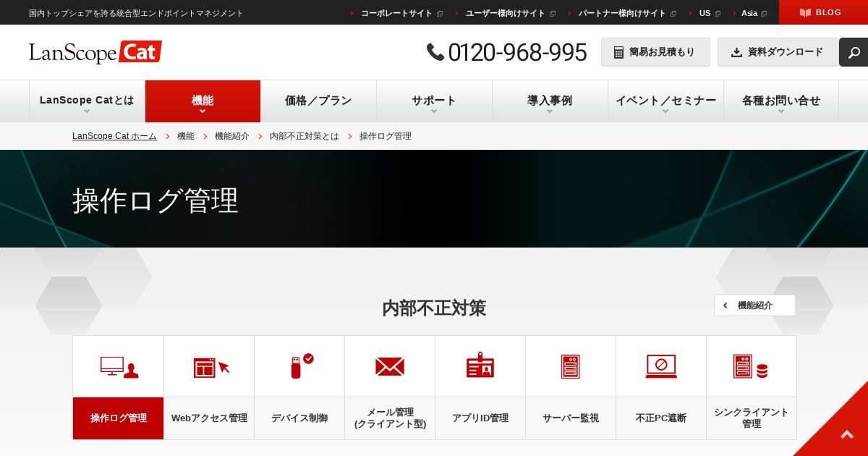Click the 資料ダウンロード button
The width and height of the screenshot is (868, 456).
tap(778, 52)
